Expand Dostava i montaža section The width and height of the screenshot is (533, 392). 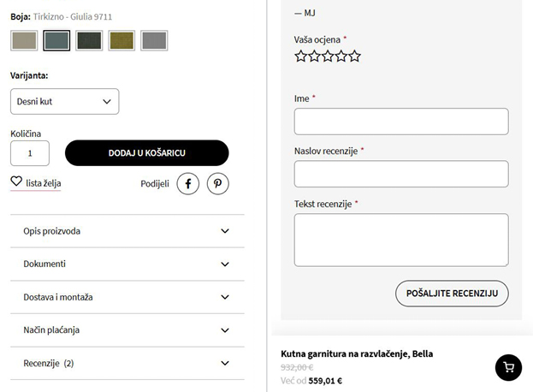click(127, 297)
